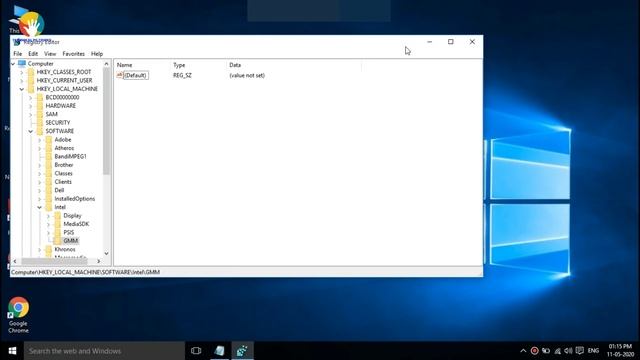Click the Atheros folder icon

[49, 148]
